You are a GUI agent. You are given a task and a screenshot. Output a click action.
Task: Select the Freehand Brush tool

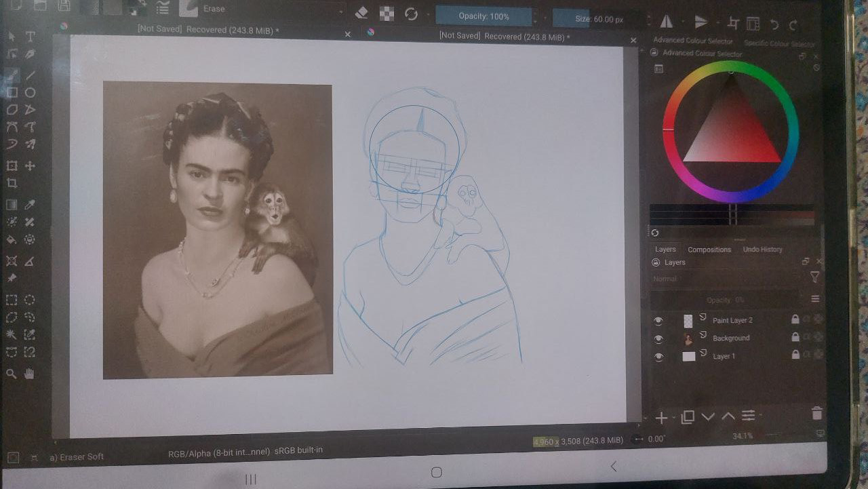(x=12, y=75)
